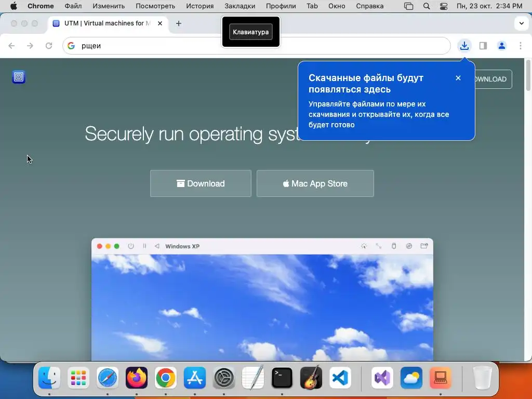Viewport: 532px width, 399px height.
Task: Open Chrome three-dot menu
Action: pyautogui.click(x=521, y=46)
